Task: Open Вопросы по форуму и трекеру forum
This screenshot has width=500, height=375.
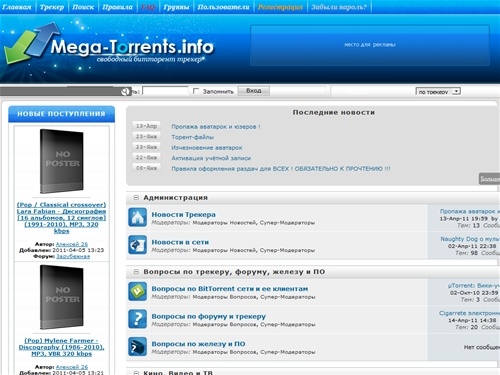Action: tap(209, 316)
